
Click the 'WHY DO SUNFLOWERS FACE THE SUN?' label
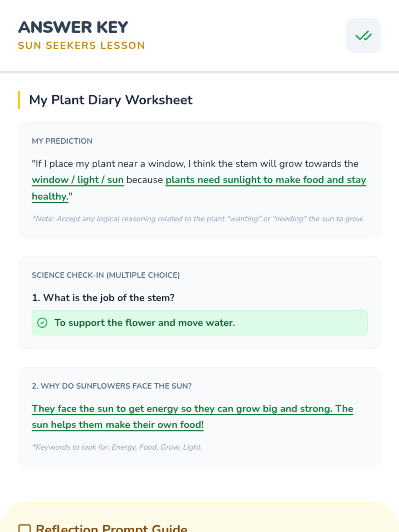coord(112,386)
